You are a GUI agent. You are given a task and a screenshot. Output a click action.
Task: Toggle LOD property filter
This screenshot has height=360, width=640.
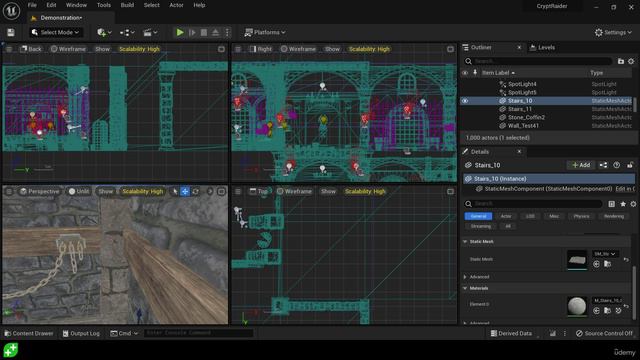[x=530, y=216]
